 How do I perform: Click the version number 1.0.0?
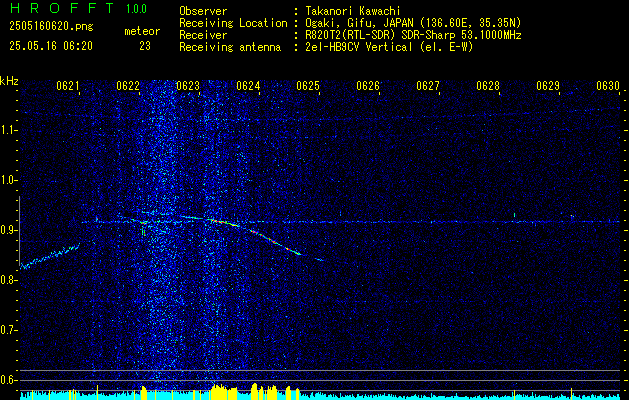pos(136,9)
